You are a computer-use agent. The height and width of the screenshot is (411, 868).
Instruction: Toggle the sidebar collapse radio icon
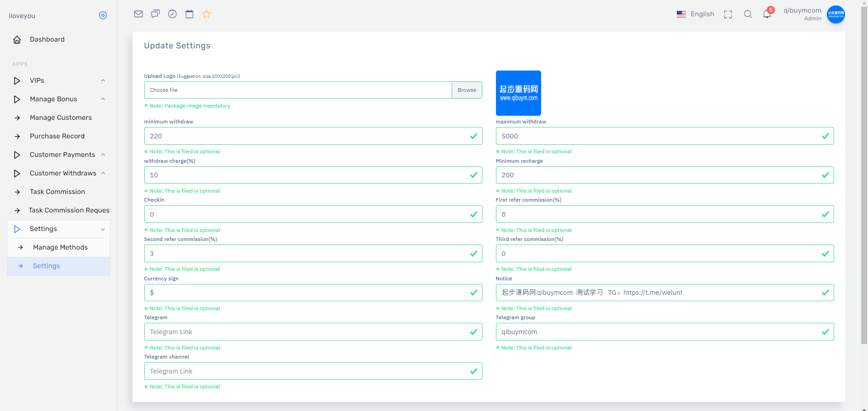[x=103, y=15]
